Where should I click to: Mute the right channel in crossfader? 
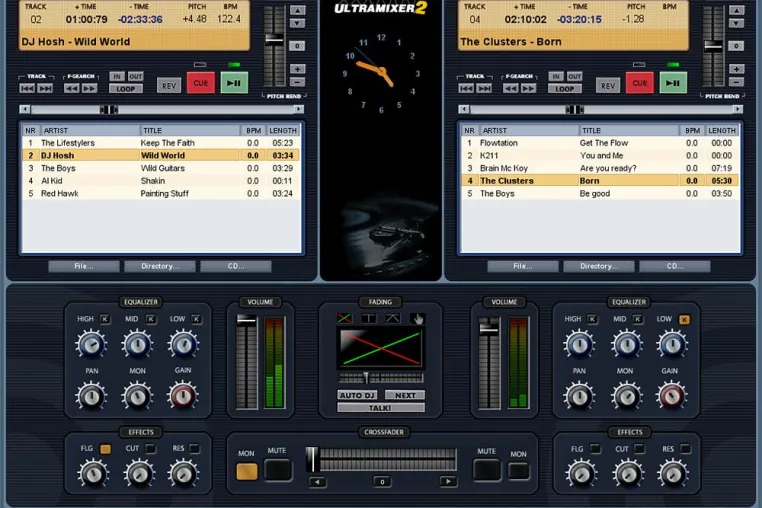pos(487,470)
